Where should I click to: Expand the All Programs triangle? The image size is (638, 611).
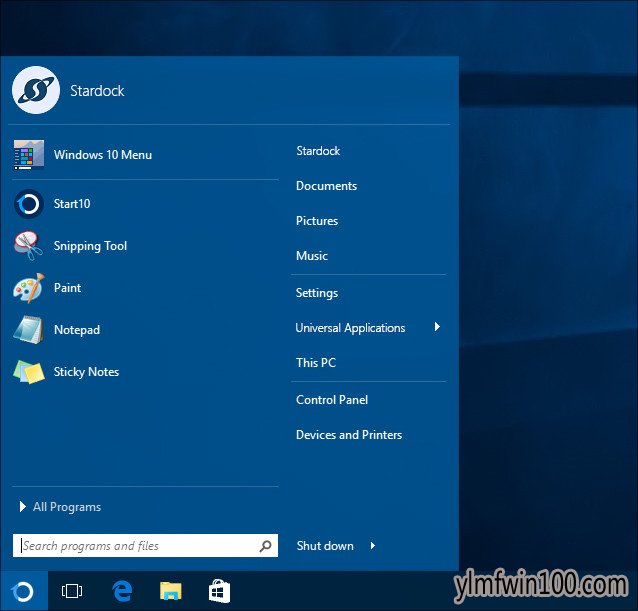[23, 506]
